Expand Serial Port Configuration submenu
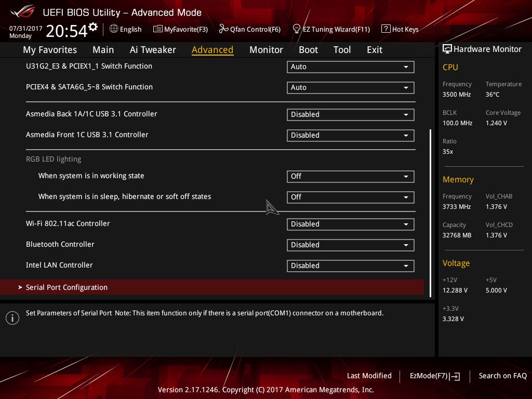 coord(212,287)
